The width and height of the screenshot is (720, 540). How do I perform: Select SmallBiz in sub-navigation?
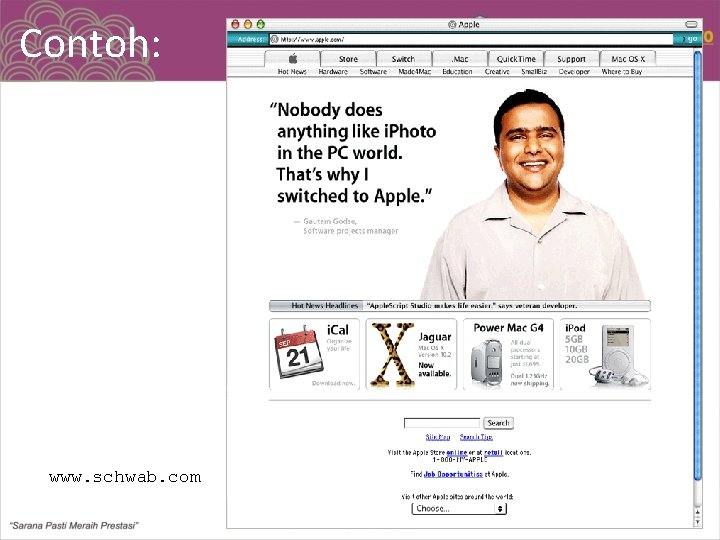coord(534,72)
